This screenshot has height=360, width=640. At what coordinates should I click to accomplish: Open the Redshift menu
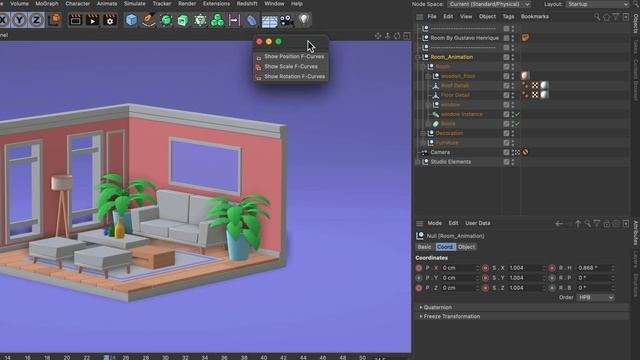pos(247,4)
